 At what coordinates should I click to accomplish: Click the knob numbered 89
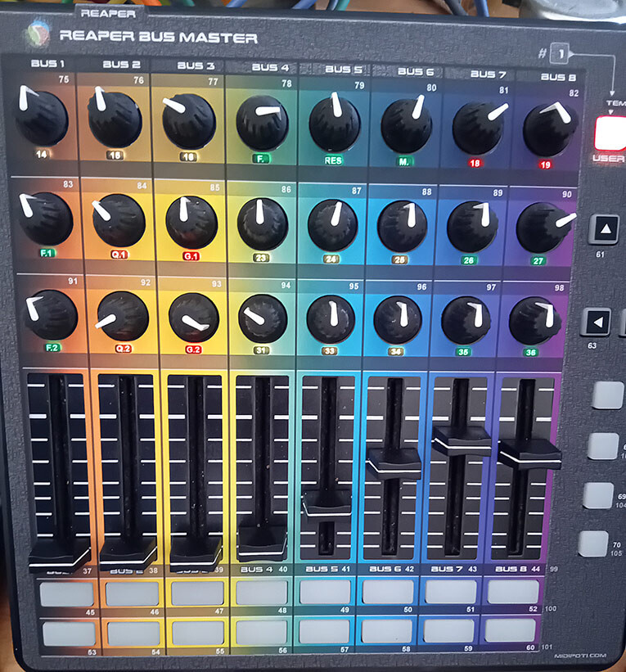point(472,227)
